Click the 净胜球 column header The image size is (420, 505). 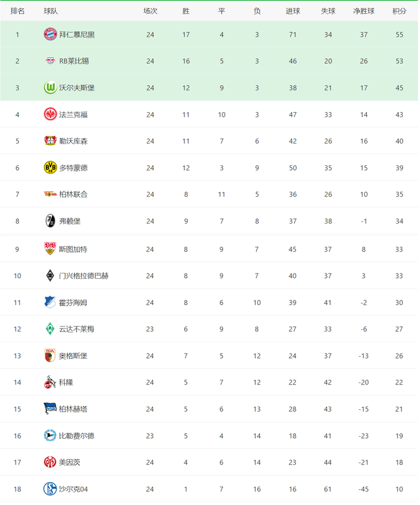coord(364,11)
